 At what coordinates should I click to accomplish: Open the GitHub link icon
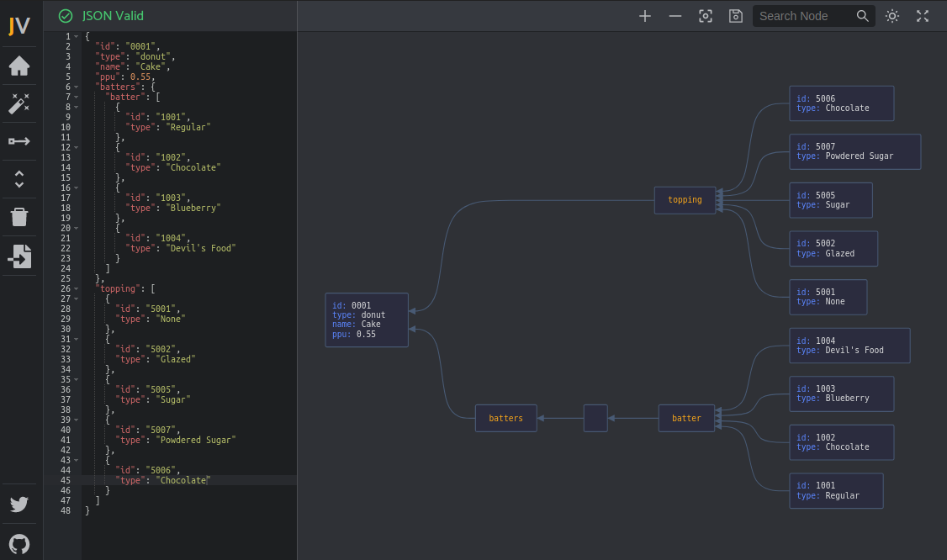19,543
